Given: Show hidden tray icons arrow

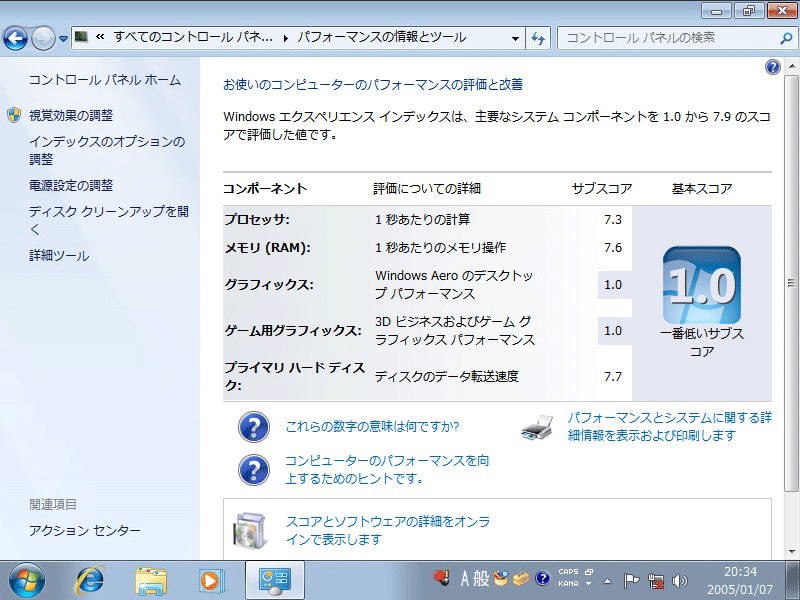Looking at the screenshot, I should [608, 581].
